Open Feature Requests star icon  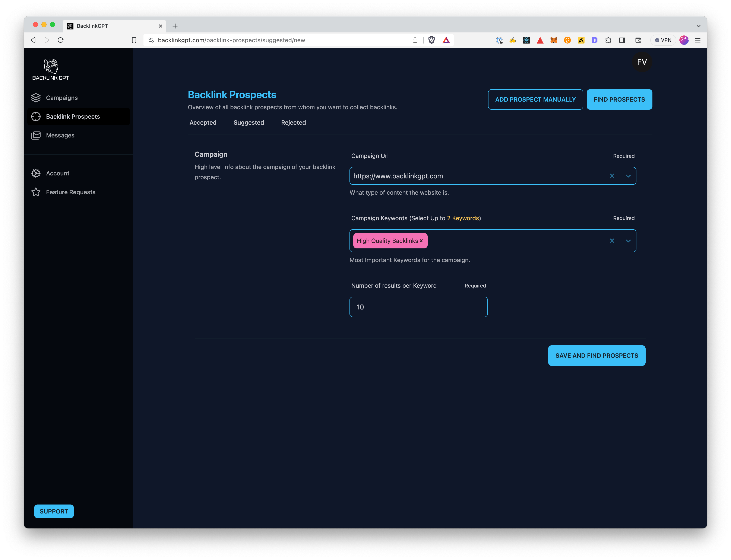pos(36,192)
